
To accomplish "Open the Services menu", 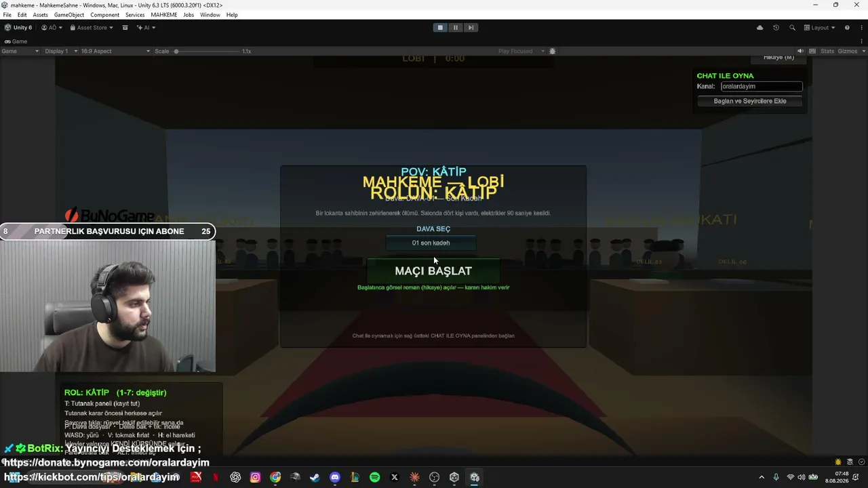I will 135,15.
